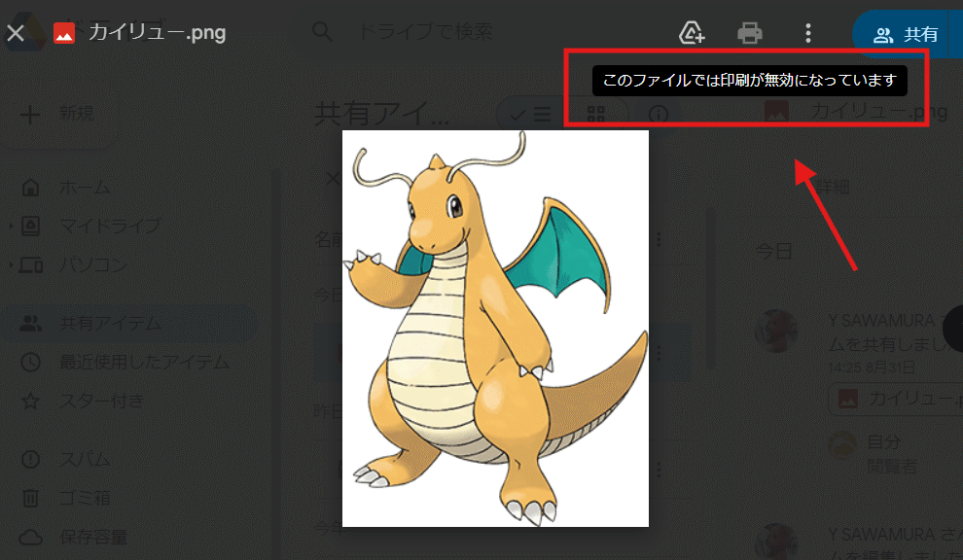Viewport: 963px width, 560px height.
Task: Switch to grid view toggle
Action: tap(595, 114)
